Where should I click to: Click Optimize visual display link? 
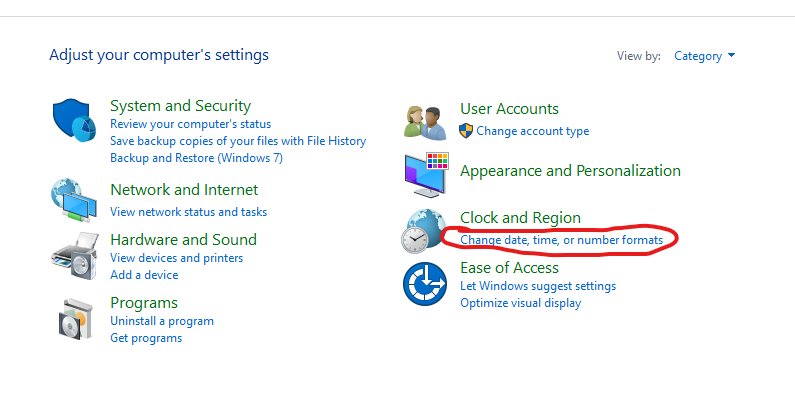[x=520, y=303]
